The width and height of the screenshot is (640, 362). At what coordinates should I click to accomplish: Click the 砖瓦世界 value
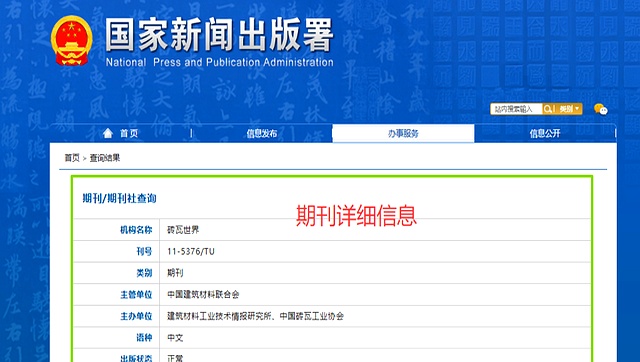183,230
